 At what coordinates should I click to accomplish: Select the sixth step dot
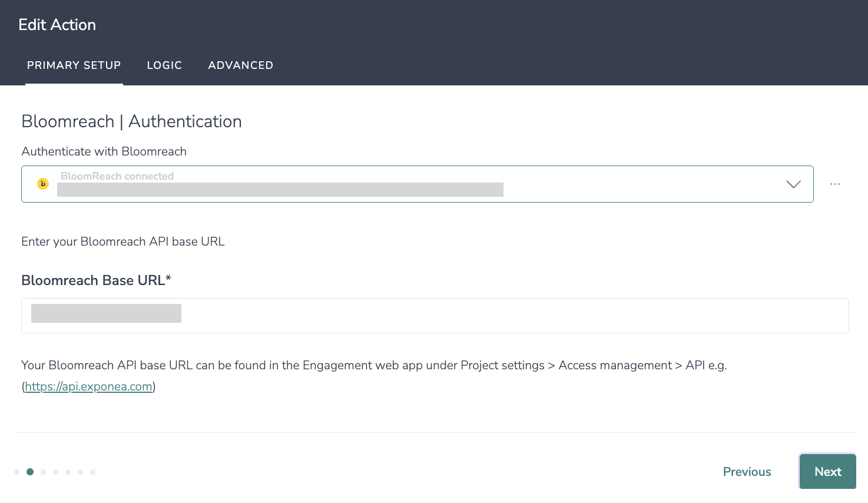click(x=81, y=472)
